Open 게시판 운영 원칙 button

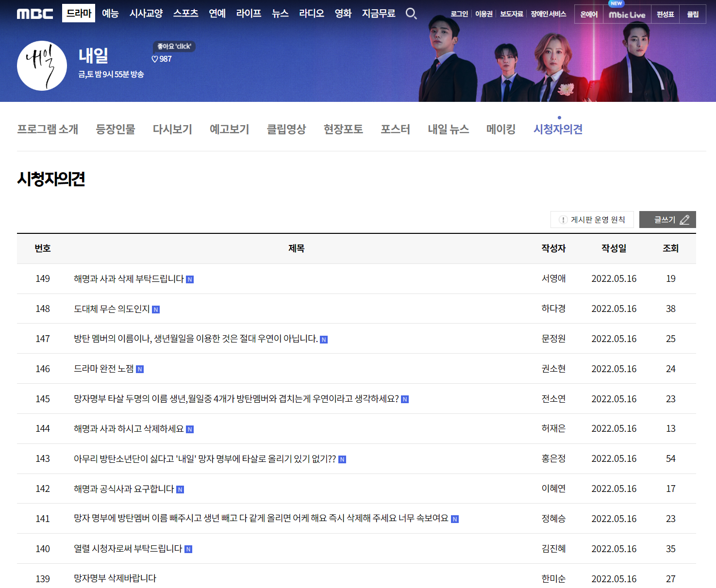592,220
